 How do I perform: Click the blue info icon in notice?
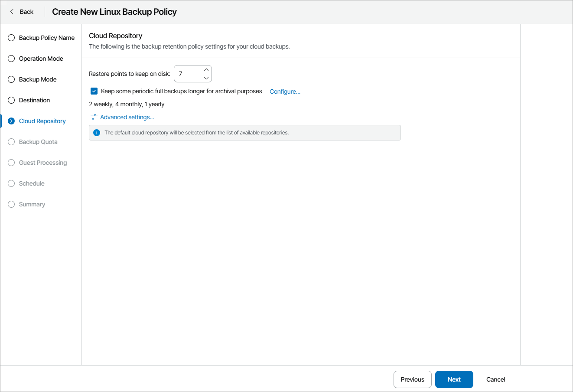97,133
